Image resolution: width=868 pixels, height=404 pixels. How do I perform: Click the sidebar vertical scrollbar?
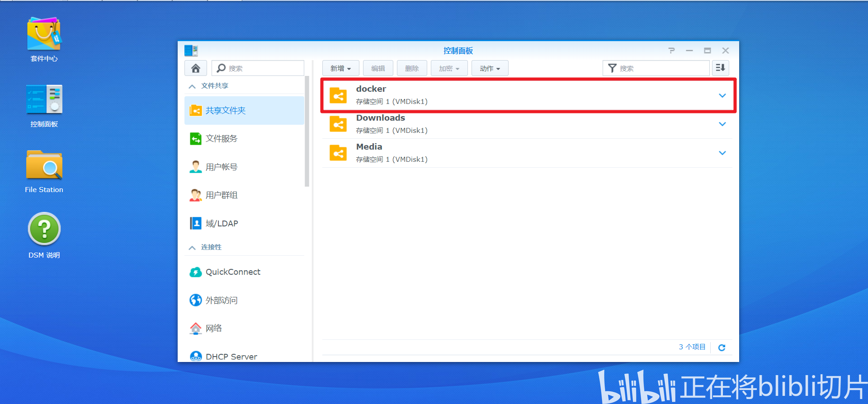click(307, 131)
